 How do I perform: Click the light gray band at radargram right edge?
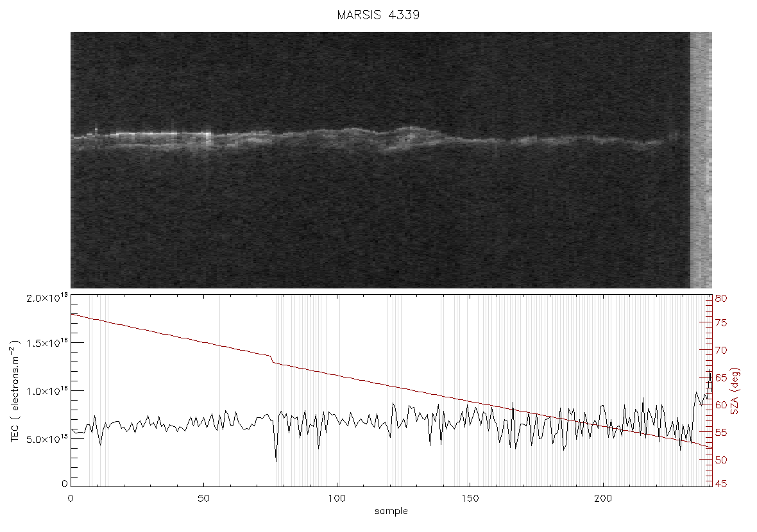[x=701, y=160]
